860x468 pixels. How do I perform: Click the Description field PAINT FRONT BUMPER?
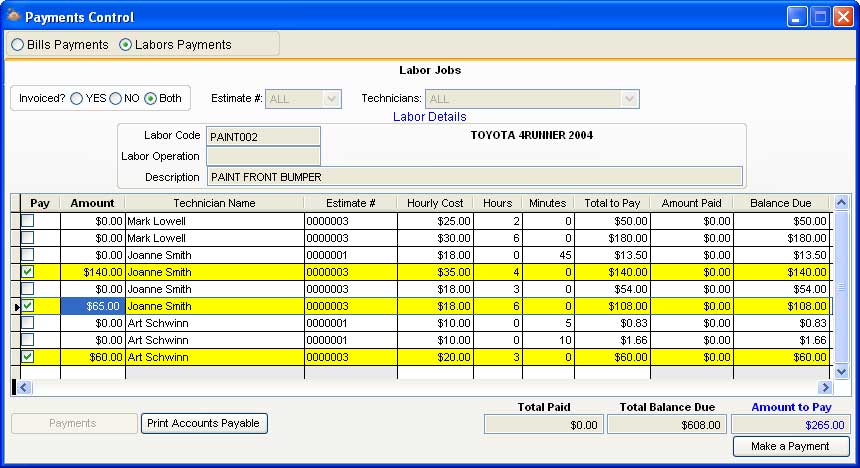click(x=475, y=177)
